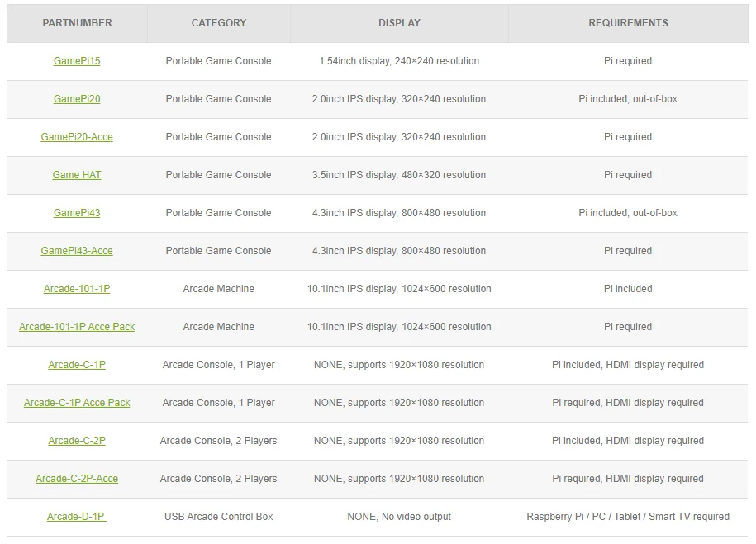Open the Arcade-D-1P link
The height and width of the screenshot is (544, 756).
pyautogui.click(x=77, y=517)
